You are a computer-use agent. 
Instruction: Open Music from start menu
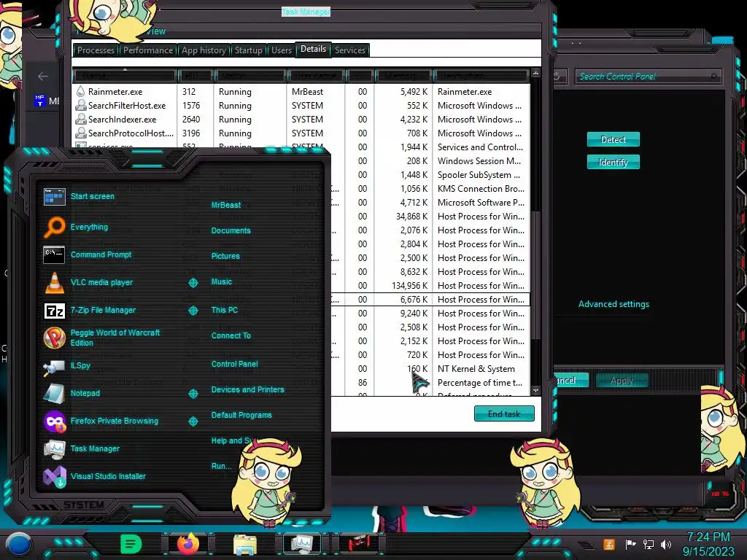(222, 282)
